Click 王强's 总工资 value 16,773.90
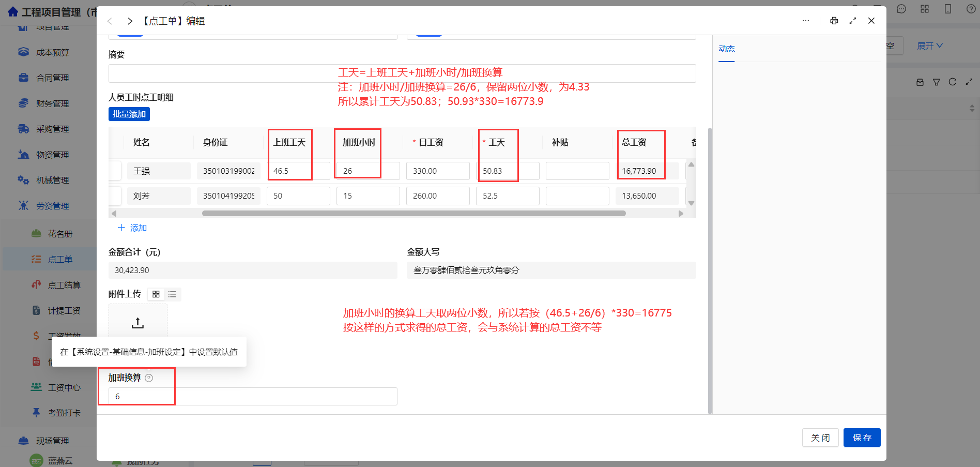The width and height of the screenshot is (980, 467). [x=647, y=171]
